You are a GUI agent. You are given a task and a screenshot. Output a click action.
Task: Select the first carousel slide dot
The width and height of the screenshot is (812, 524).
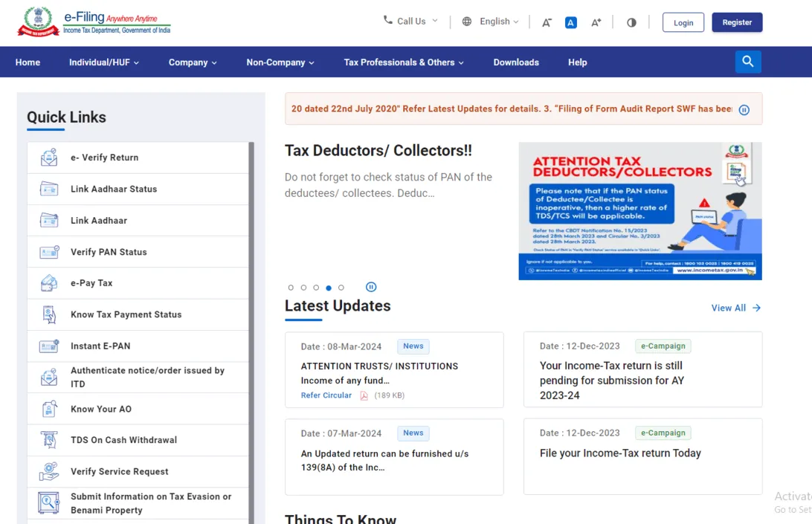(291, 288)
